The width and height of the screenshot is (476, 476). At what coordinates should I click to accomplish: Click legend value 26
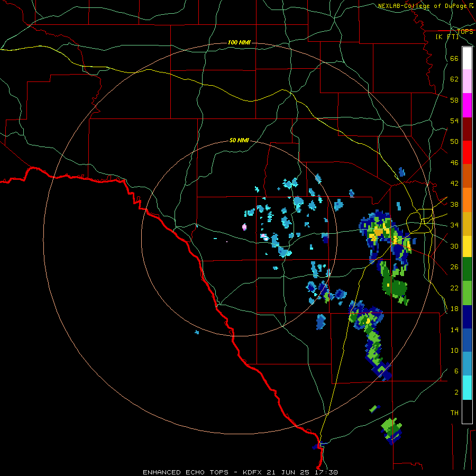[x=454, y=267]
